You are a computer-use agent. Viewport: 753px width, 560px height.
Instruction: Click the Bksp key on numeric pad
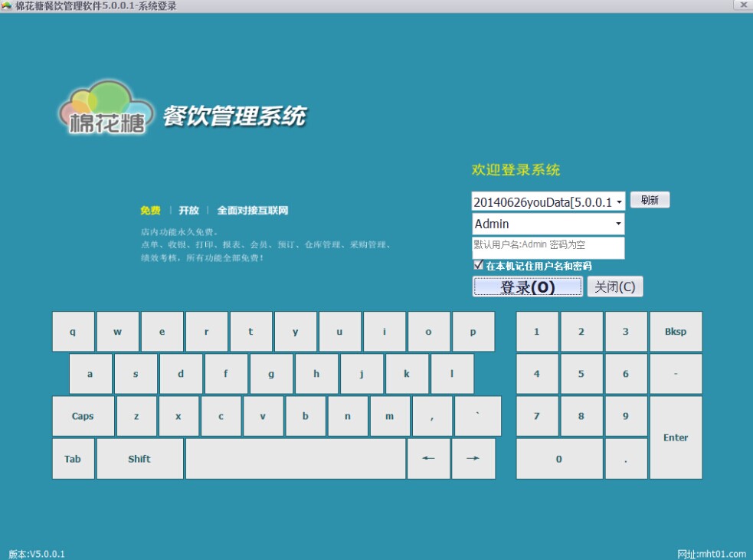click(675, 332)
